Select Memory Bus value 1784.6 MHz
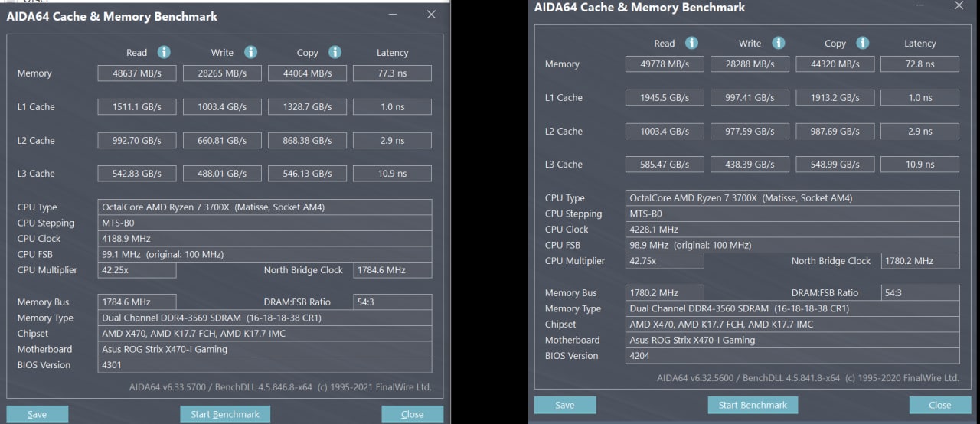 point(137,302)
